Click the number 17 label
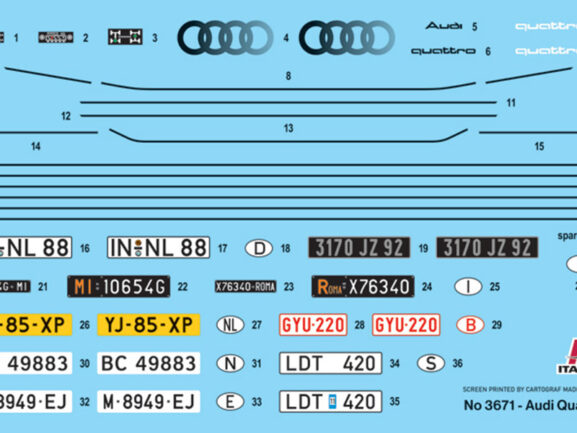 tap(223, 248)
